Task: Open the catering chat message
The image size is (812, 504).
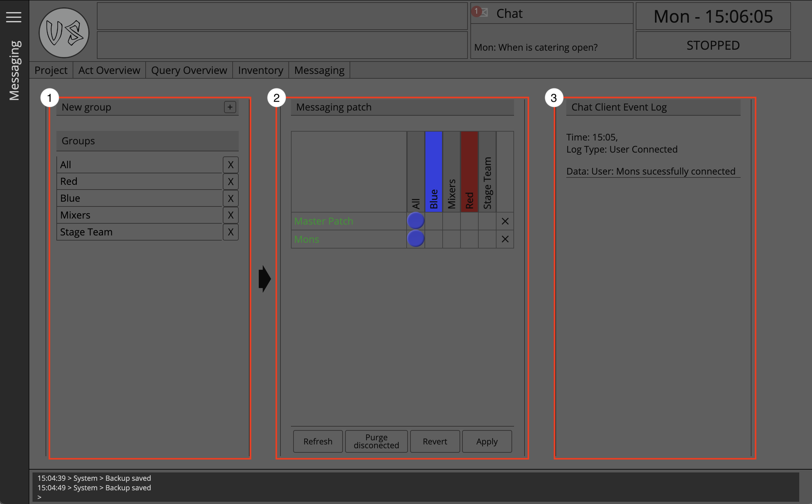Action: (x=536, y=47)
